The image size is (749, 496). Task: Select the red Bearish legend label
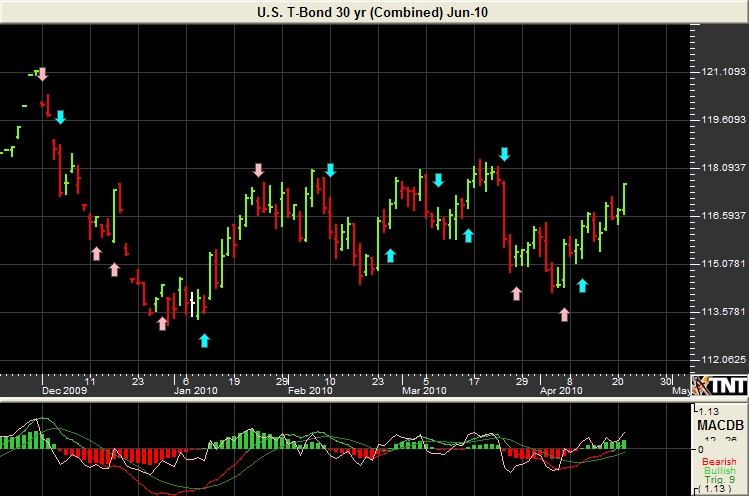[719, 462]
